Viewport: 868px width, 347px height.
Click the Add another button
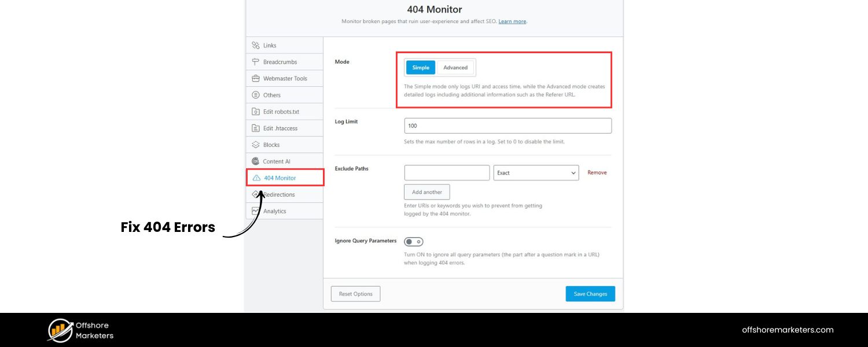tap(426, 191)
